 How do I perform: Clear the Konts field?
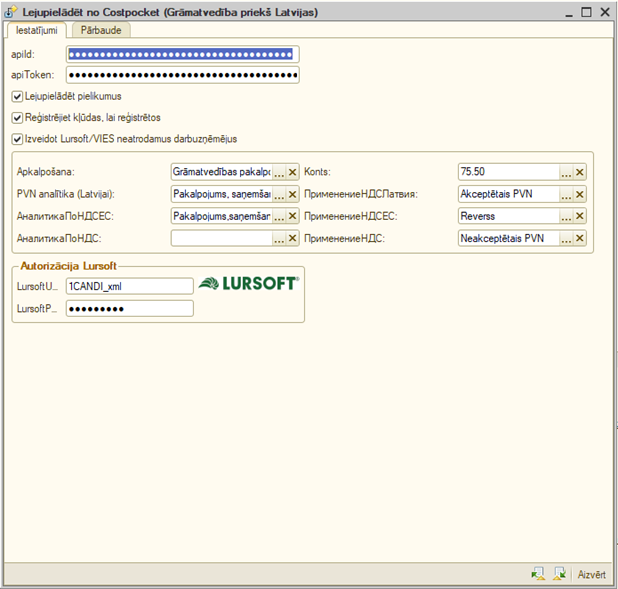(580, 172)
